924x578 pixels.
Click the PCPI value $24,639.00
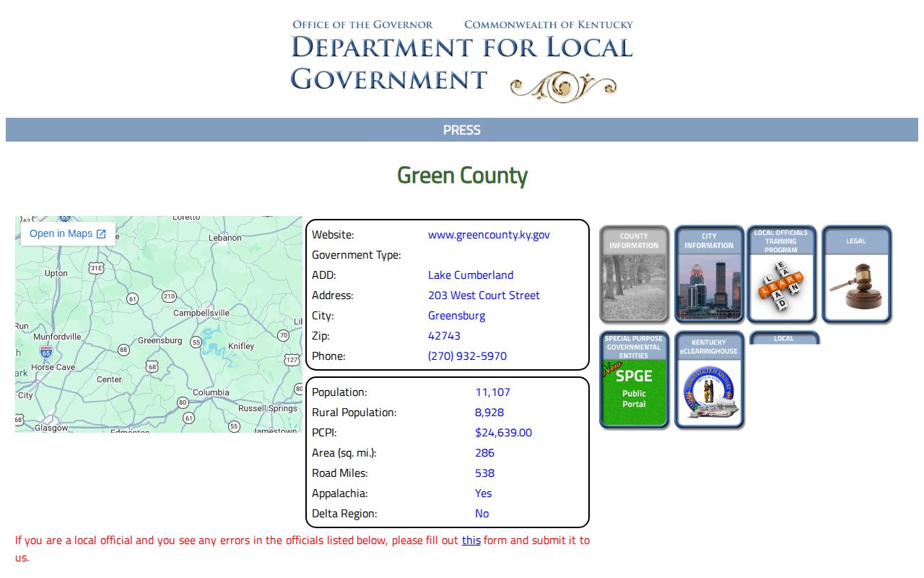click(503, 433)
